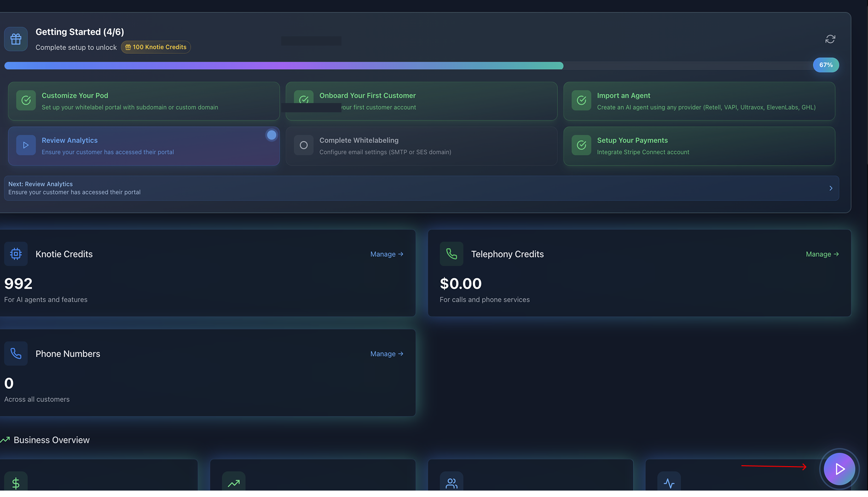This screenshot has width=868, height=497.
Task: Click the Knotie Credits chip icon
Action: [16, 254]
